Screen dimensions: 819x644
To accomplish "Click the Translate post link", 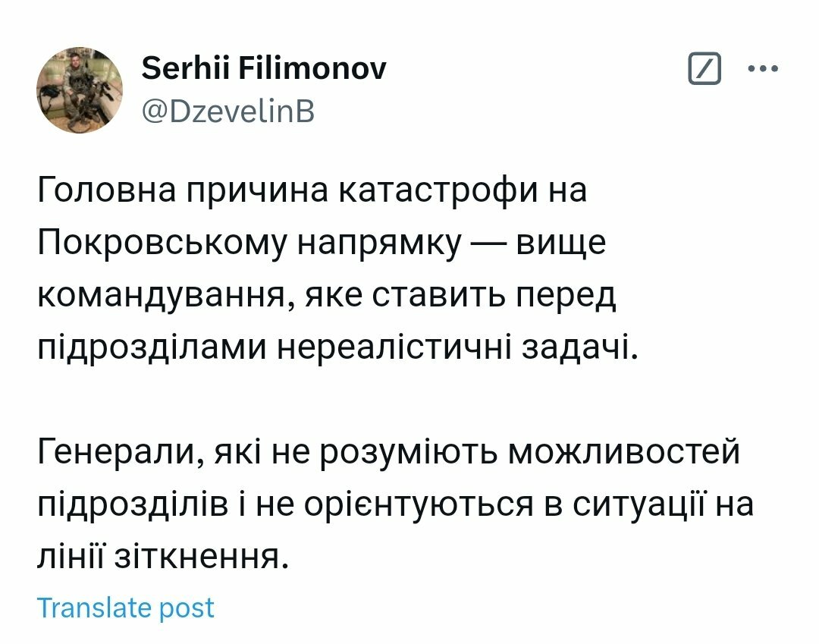I will (125, 608).
